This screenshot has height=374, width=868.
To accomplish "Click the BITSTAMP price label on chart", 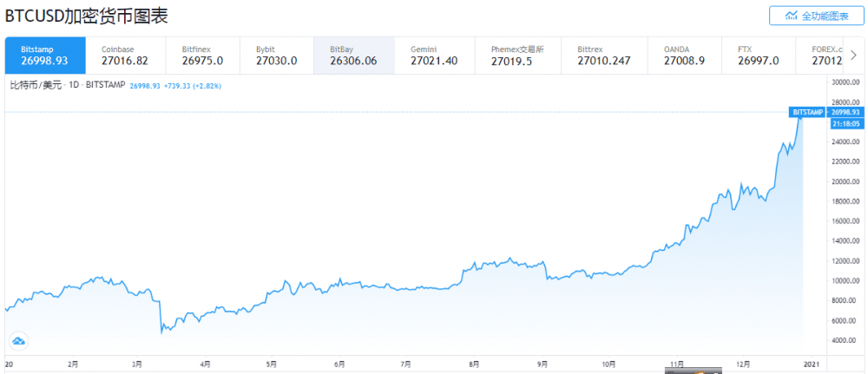I will [807, 113].
